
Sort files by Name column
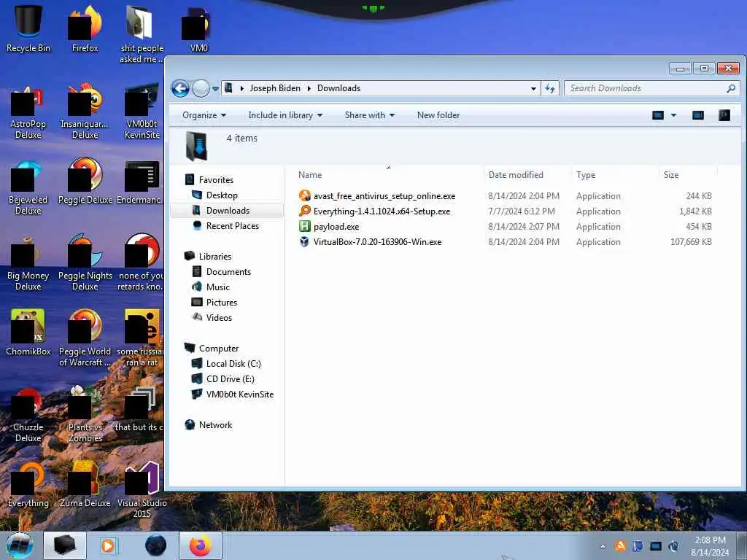[x=310, y=175]
